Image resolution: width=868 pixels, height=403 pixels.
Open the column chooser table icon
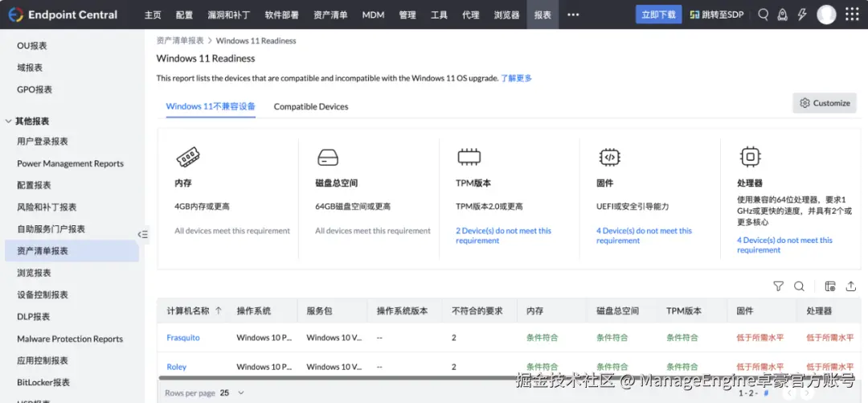point(829,286)
